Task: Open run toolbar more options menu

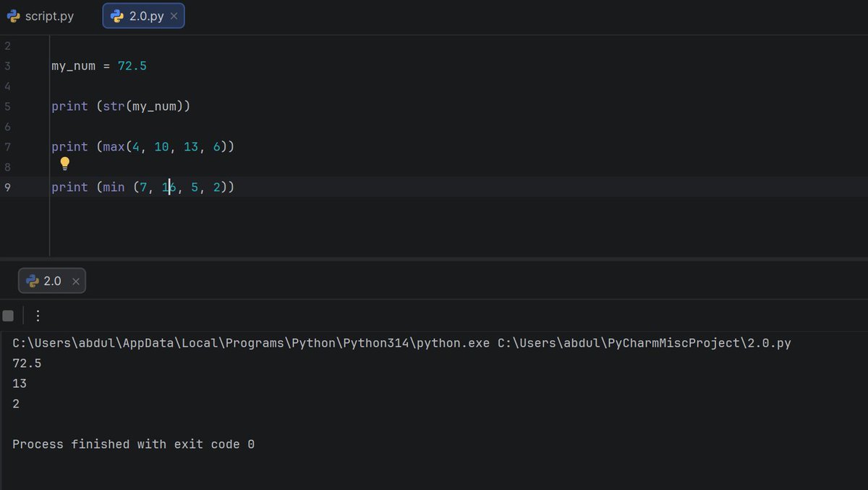Action: (x=38, y=316)
